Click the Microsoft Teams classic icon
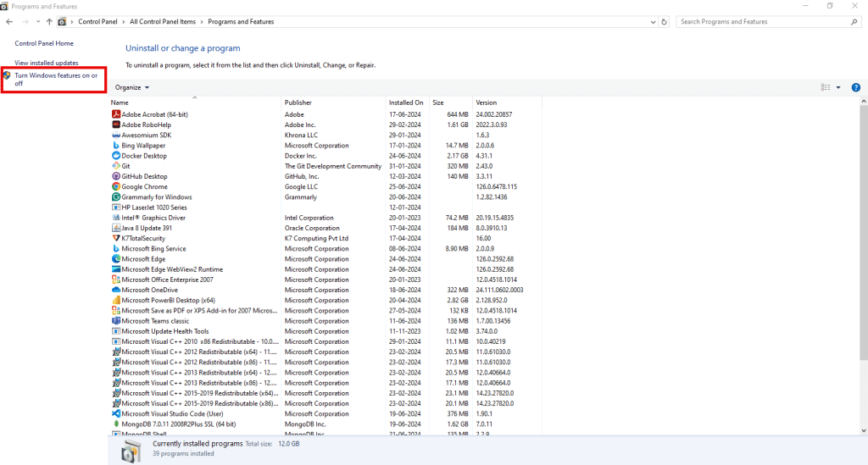The image size is (868, 465). 115,321
